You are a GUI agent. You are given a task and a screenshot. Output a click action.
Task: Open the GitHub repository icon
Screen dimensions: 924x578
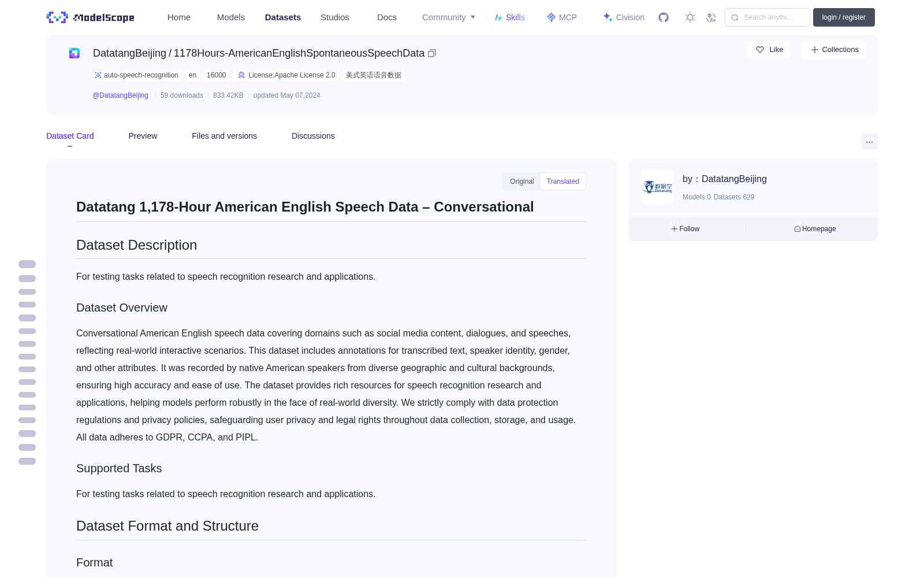click(x=664, y=17)
